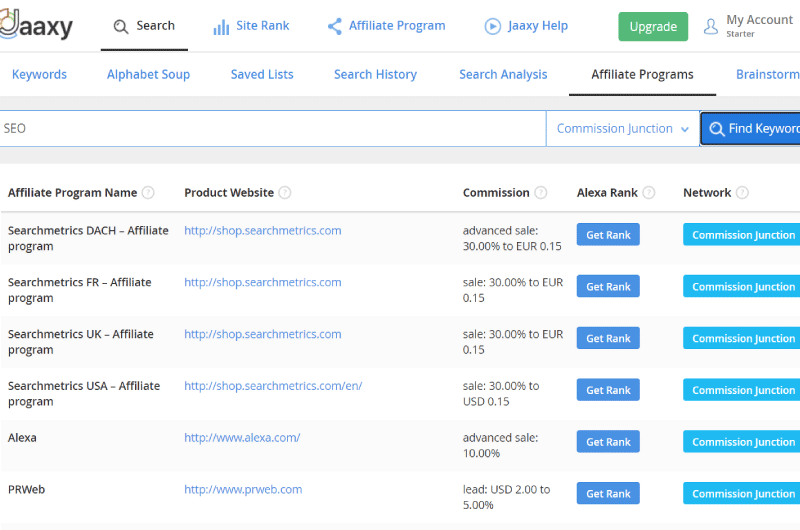This screenshot has width=800, height=530.
Task: Open shop.searchmetrics.com link in UK row
Action: (263, 334)
